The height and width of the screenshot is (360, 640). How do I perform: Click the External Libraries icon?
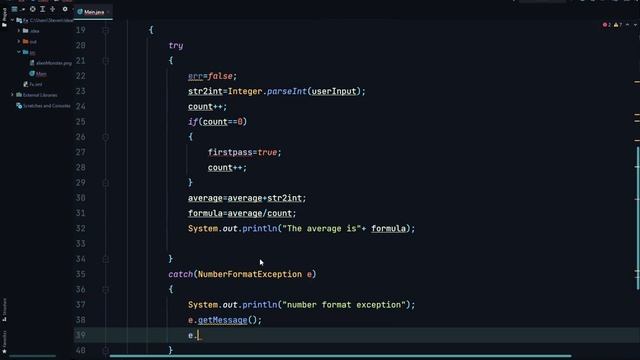[19, 95]
